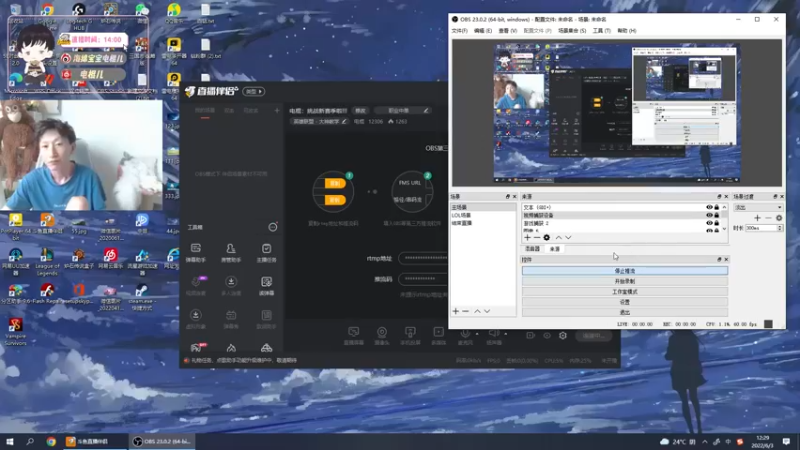Open League of Legends desktop icon
800x450 pixels.
click(47, 260)
